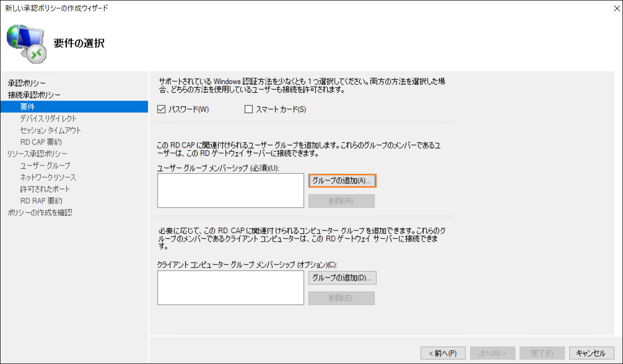Click the 削除(R) button
This screenshot has width=623, height=364.
341,201
